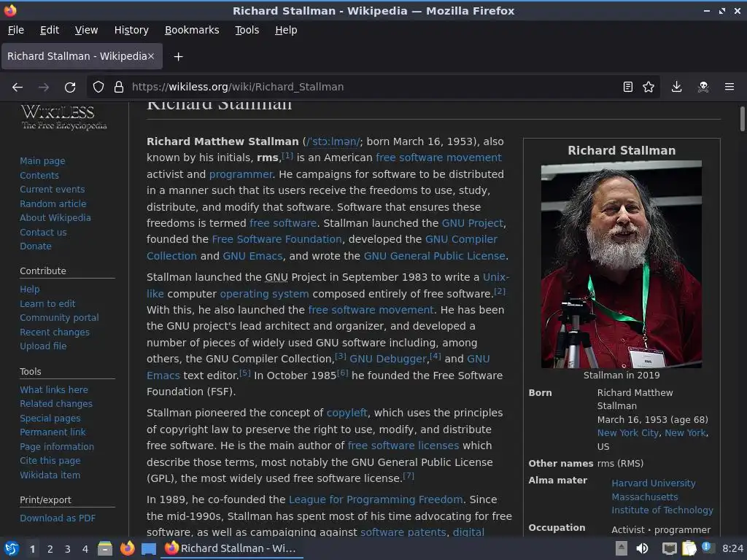This screenshot has height=560, width=747.
Task: Click the notification info tray icon
Action: click(707, 548)
